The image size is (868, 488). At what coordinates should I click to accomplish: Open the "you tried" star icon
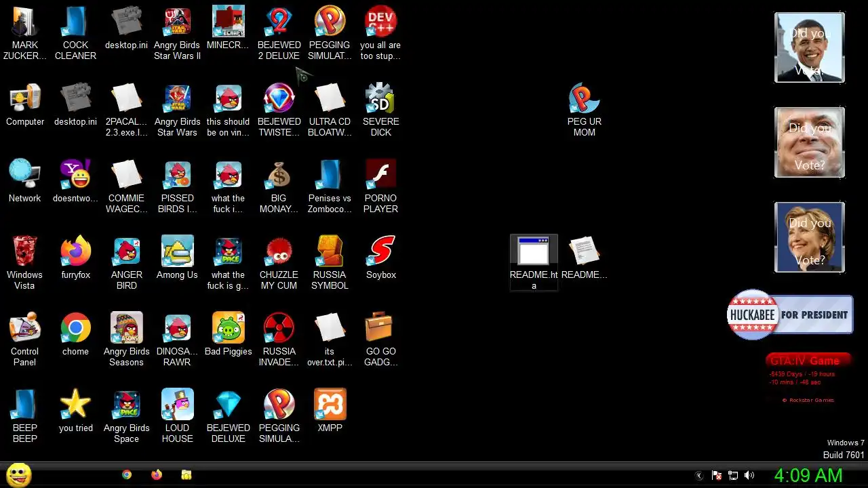point(75,411)
